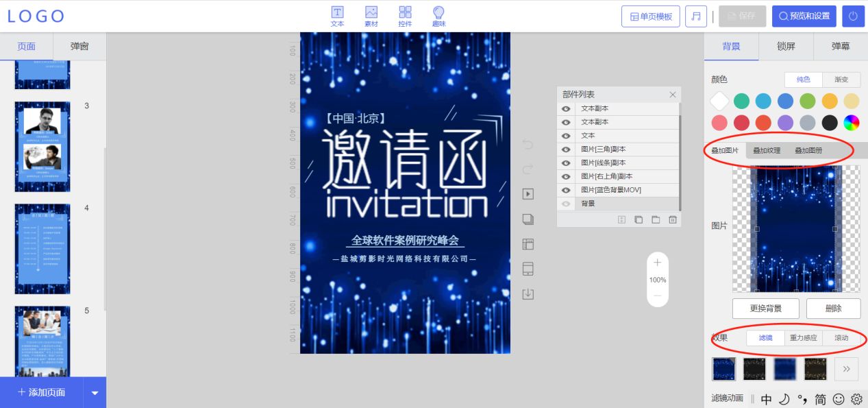
Task: Pick the black color swatch
Action: pos(830,123)
